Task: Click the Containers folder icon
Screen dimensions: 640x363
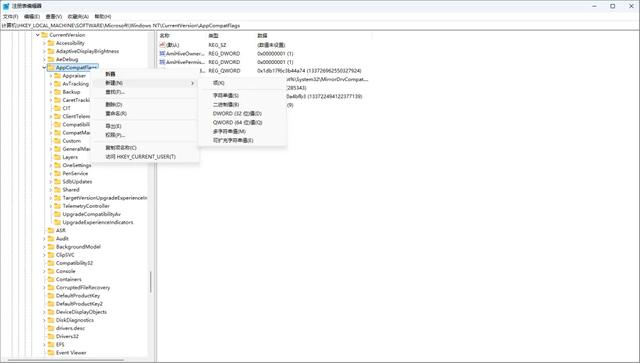Action: click(x=51, y=279)
